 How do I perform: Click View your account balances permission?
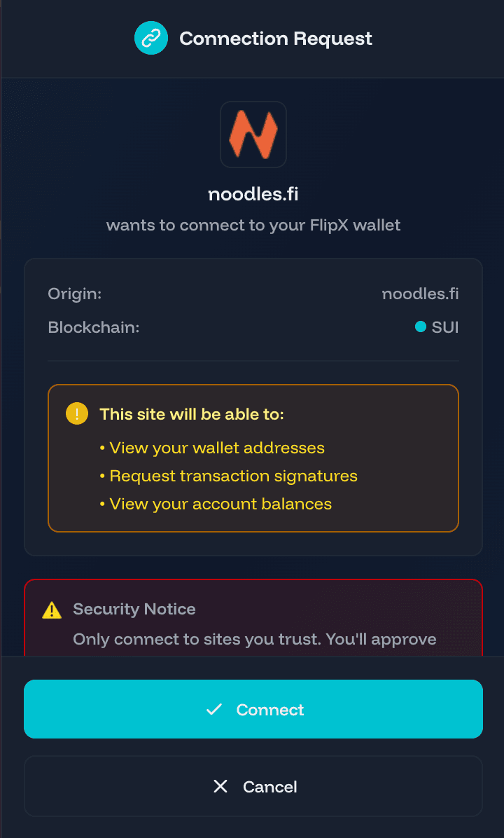tap(220, 504)
